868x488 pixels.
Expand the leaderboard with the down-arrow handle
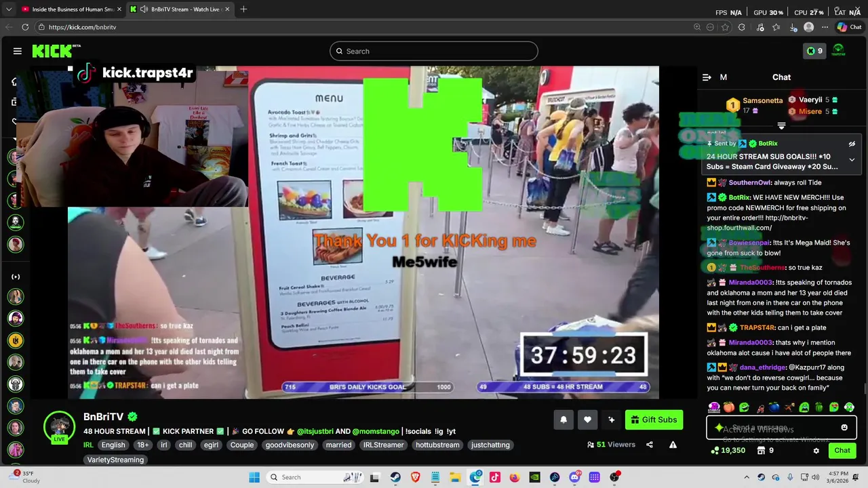pos(781,126)
